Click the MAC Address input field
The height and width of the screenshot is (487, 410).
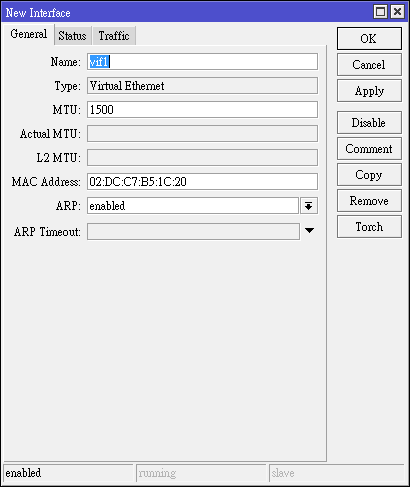[x=202, y=182]
